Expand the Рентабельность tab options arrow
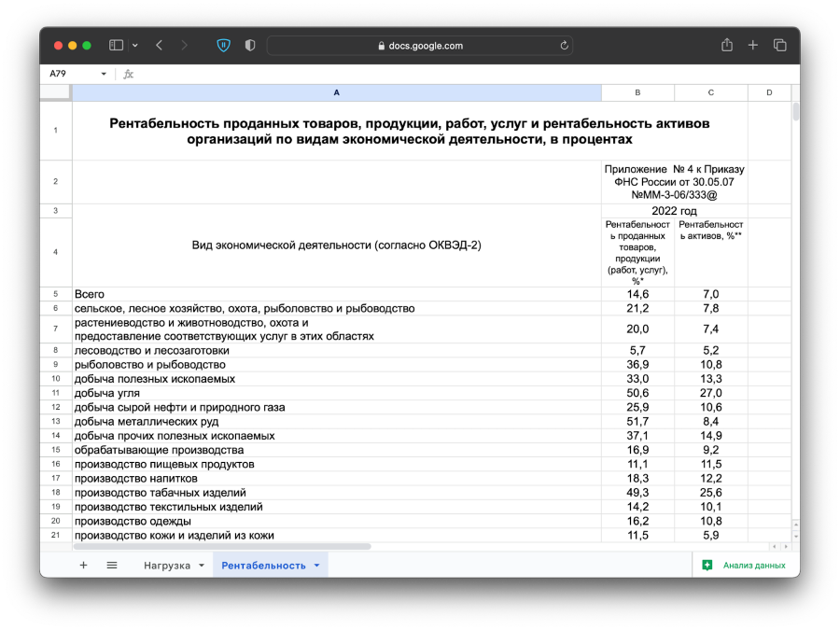Image resolution: width=840 pixels, height=630 pixels. pyautogui.click(x=316, y=566)
